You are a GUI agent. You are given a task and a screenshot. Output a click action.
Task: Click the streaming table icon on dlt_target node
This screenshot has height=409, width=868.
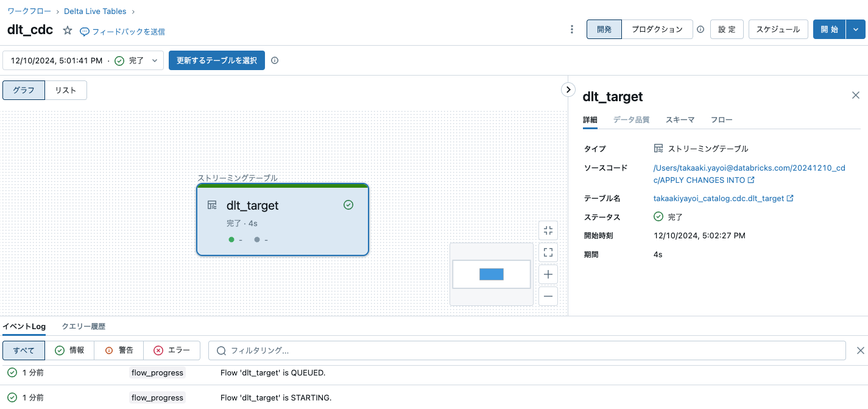pyautogui.click(x=212, y=205)
